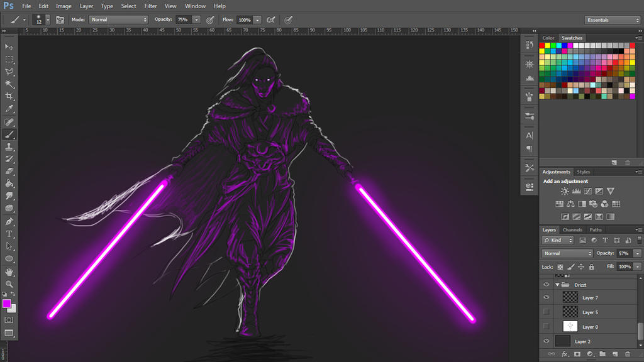
Task: Select the Horizontal Type tool
Action: [x=9, y=234]
